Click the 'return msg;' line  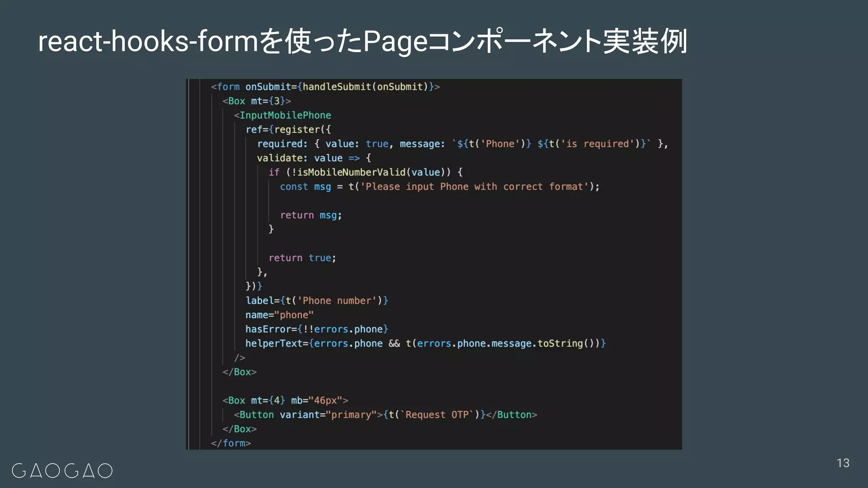(311, 215)
